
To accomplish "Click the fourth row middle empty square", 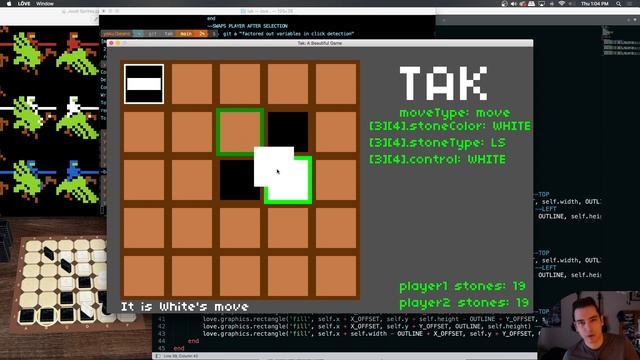I will [x=240, y=228].
